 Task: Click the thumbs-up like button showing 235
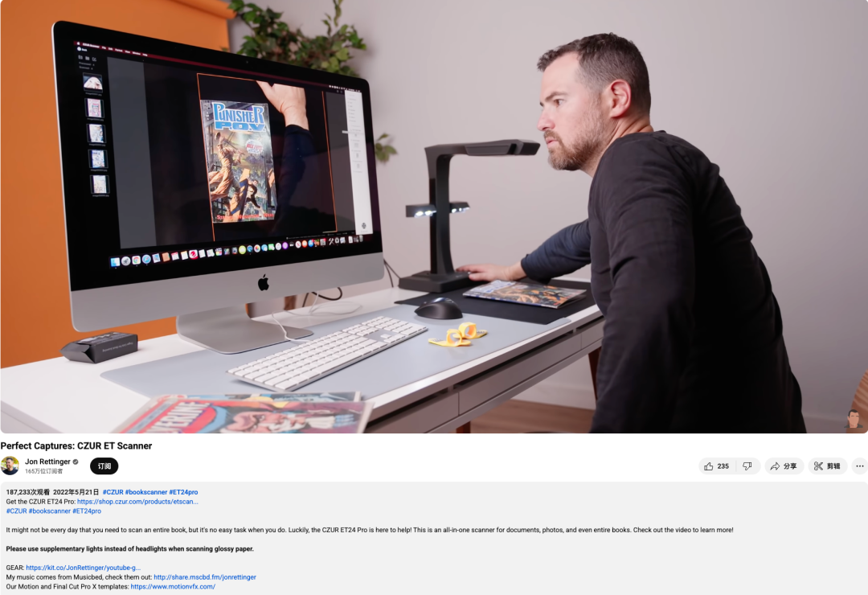717,466
